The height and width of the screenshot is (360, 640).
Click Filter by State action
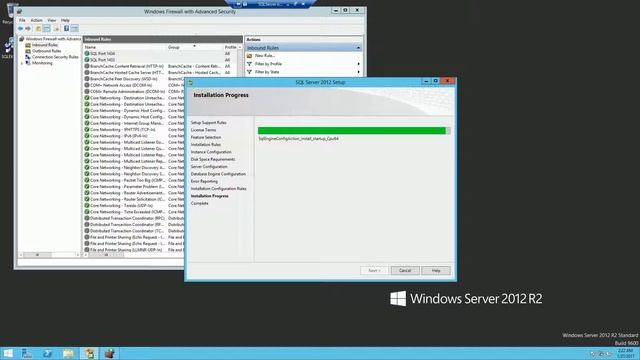(x=267, y=72)
